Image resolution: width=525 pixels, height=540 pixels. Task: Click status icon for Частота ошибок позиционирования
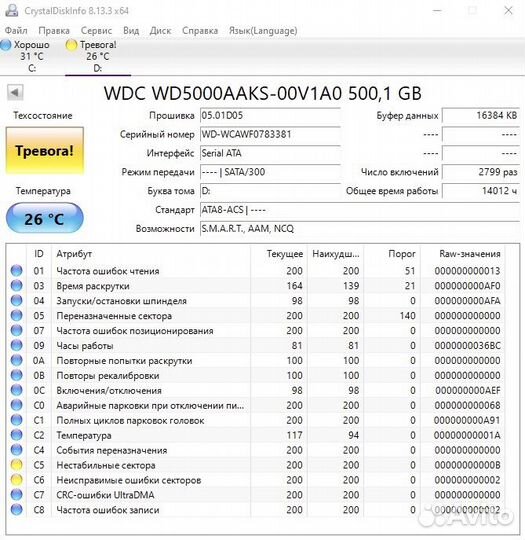[x=16, y=331]
